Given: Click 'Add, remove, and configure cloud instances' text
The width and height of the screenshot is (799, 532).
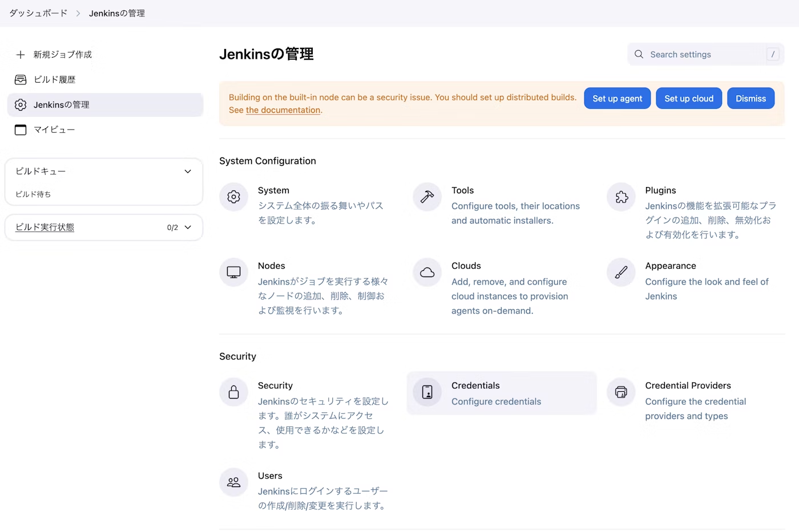Looking at the screenshot, I should tap(510, 297).
